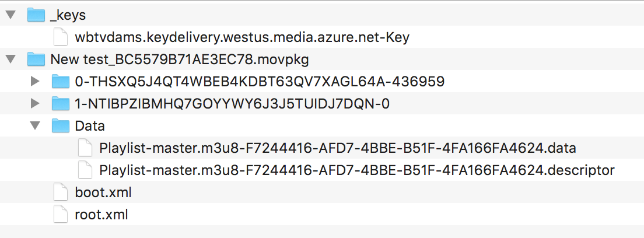This screenshot has height=238, width=644.
Task: Select the Playlist-master .descriptor file
Action: click(356, 170)
